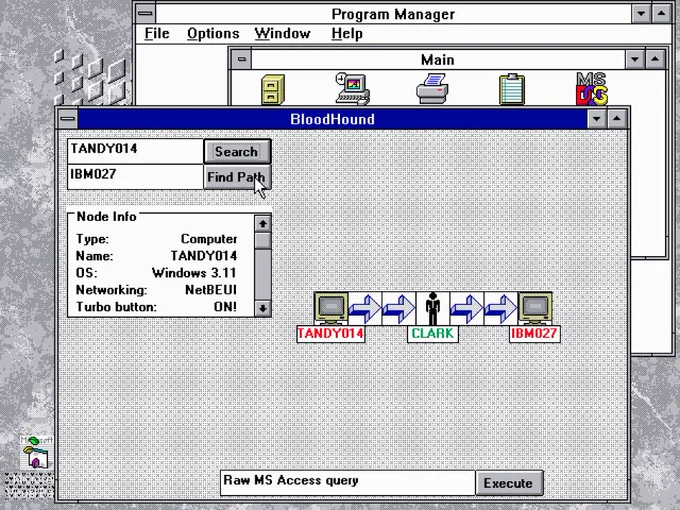This screenshot has height=510, width=680.
Task: Launch the MS-DOS Prompt icon in Main
Action: [x=592, y=89]
